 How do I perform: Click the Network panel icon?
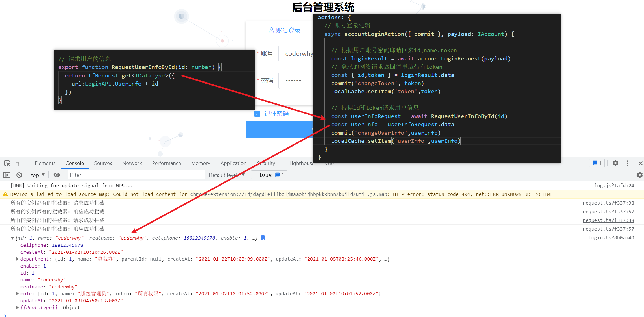[x=132, y=163]
